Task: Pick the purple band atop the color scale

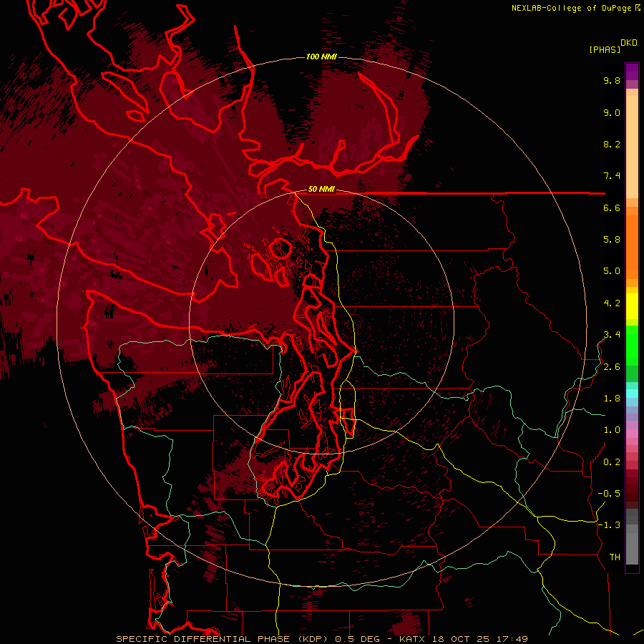Action: click(x=632, y=72)
